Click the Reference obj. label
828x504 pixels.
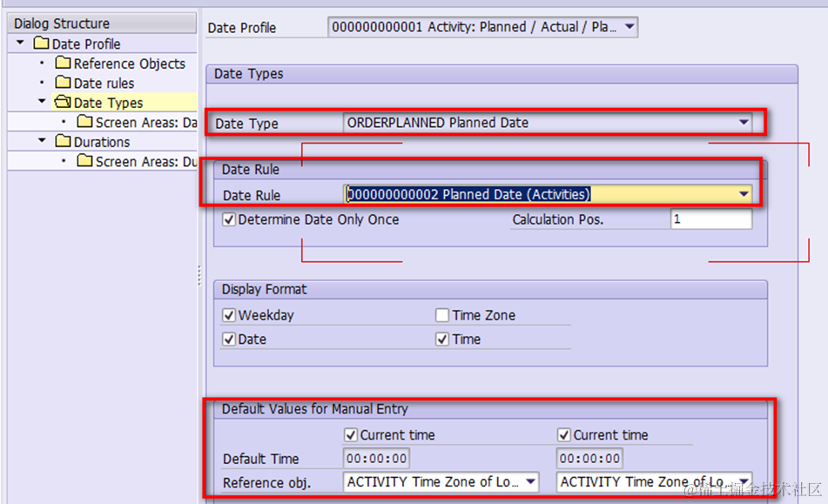[266, 483]
